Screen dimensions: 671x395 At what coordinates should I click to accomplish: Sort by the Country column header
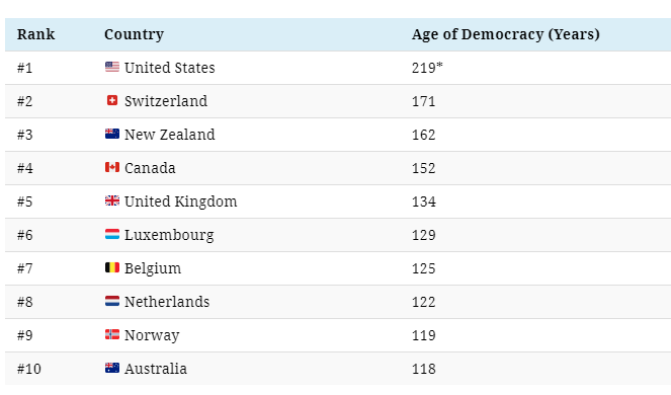134,34
